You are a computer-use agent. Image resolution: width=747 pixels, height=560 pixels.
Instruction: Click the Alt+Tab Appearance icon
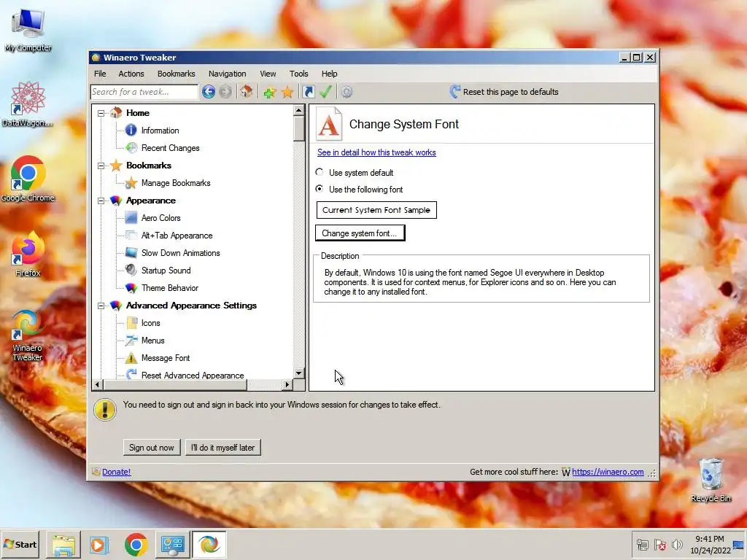click(131, 236)
